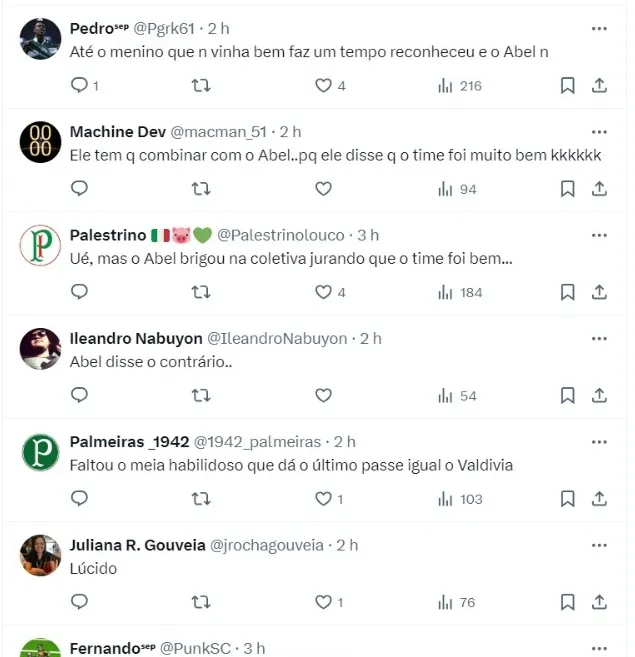Like Juliana R. Gouveia's "Lúcido" tweet
Screen dimensions: 635x657
(323, 602)
